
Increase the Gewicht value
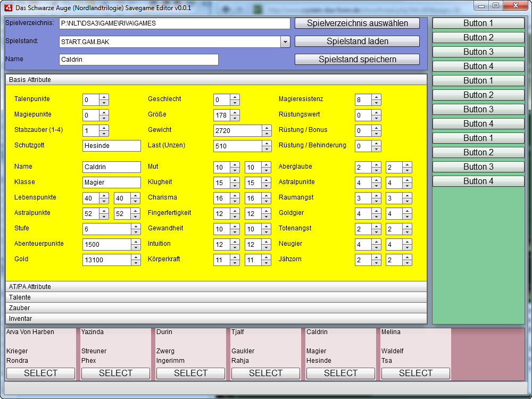pyautogui.click(x=267, y=128)
